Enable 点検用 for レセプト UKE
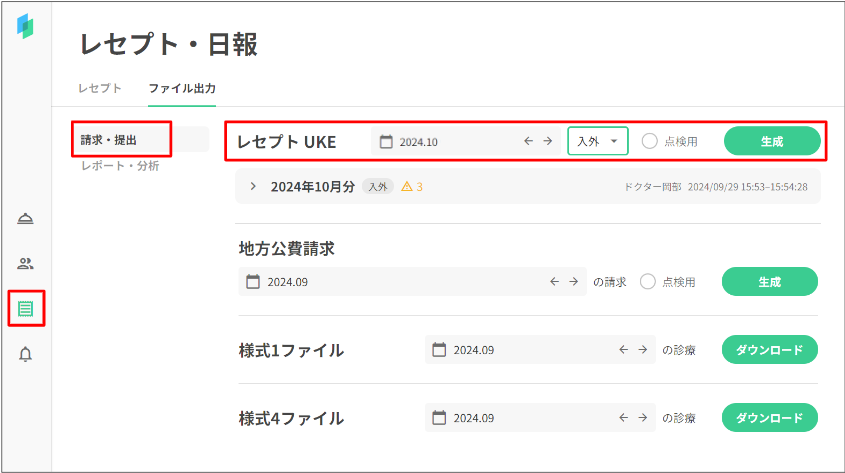 (x=650, y=142)
